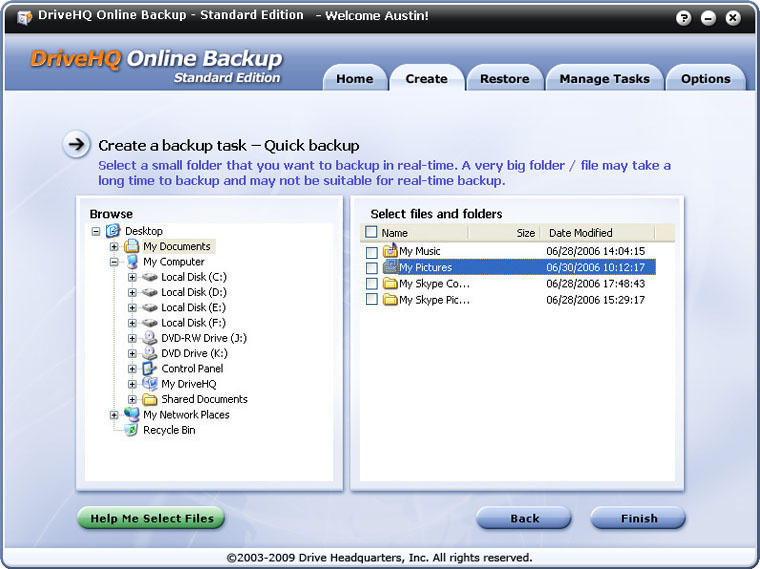The width and height of the screenshot is (760, 569).
Task: Expand Local Disk (D:) node
Action: 132,293
